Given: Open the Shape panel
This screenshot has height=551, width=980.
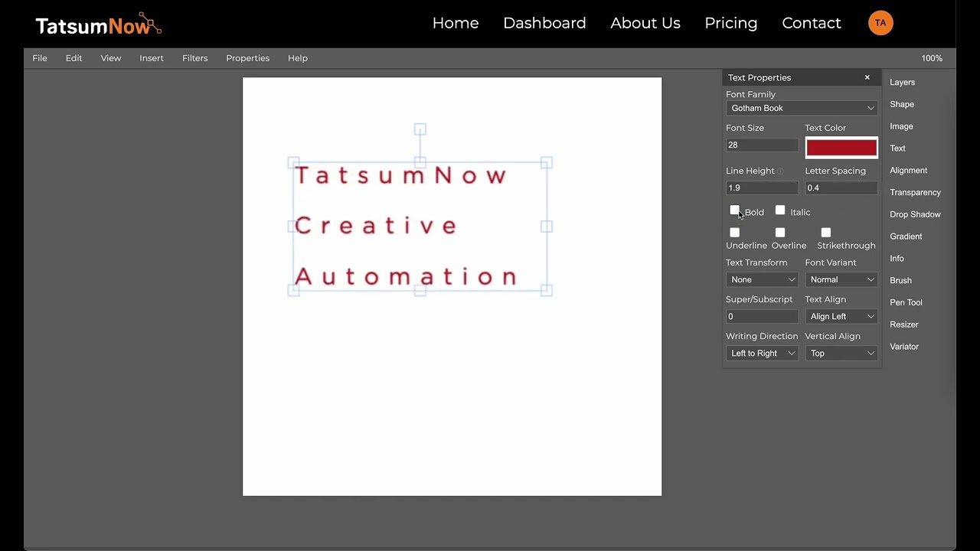Looking at the screenshot, I should [902, 104].
